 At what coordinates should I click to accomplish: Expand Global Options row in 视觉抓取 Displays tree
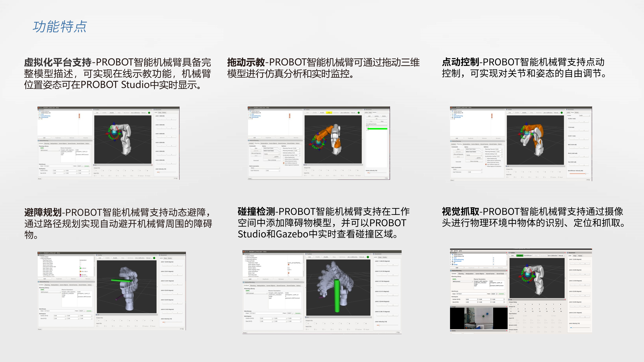click(451, 255)
